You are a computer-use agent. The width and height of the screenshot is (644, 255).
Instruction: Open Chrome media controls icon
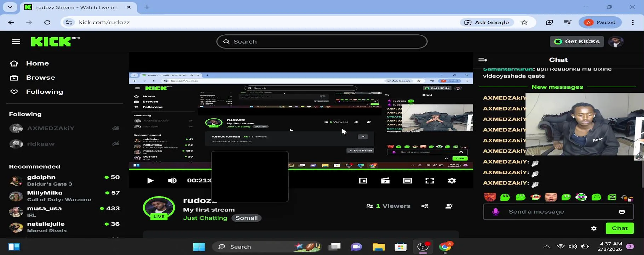tap(568, 22)
